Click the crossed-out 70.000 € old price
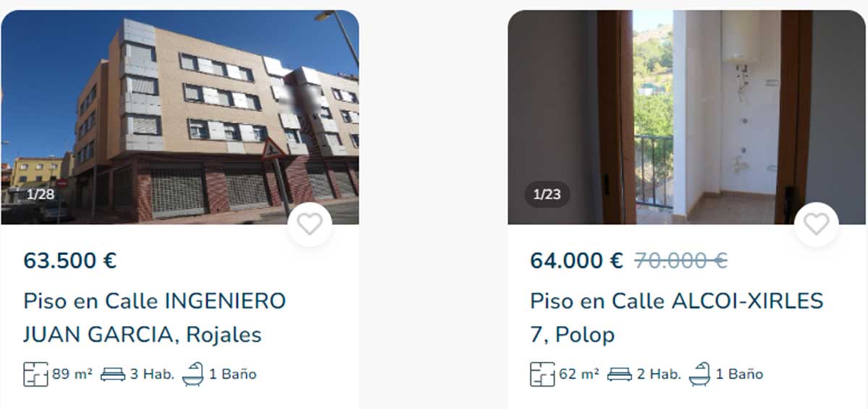 coord(681,260)
